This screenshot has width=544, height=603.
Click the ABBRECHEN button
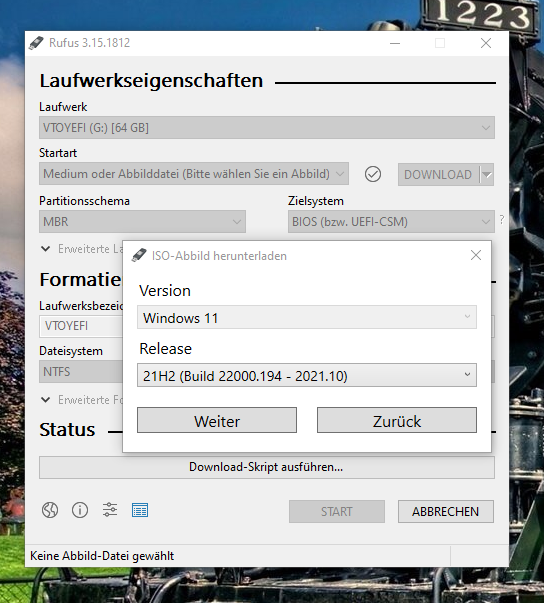pos(446,511)
